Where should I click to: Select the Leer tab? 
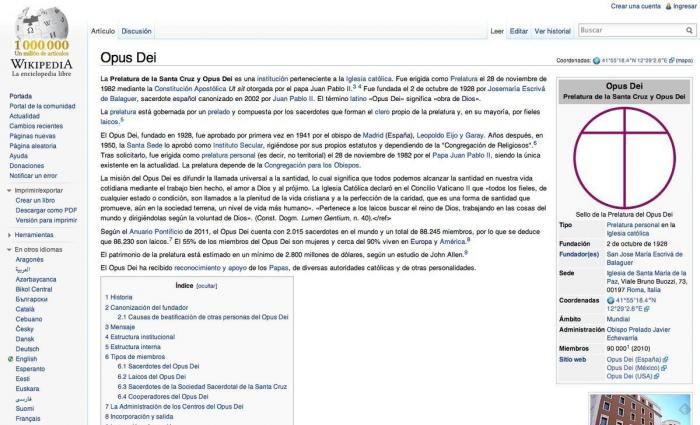[x=497, y=31]
